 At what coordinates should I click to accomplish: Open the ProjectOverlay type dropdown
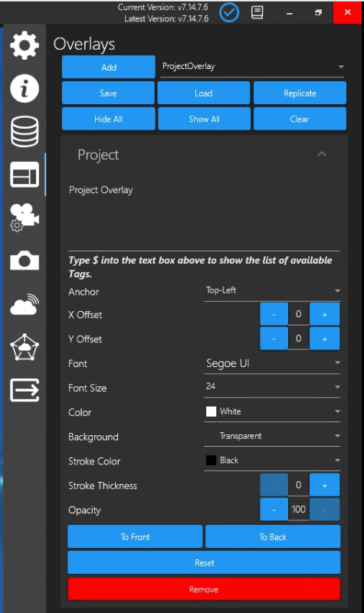coord(252,67)
